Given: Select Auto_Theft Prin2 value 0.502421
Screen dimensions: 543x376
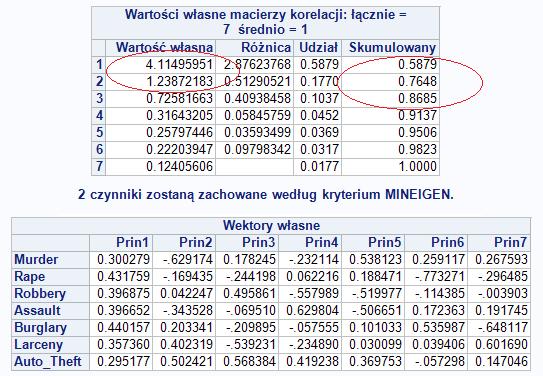Looking at the screenshot, I should (186, 361).
